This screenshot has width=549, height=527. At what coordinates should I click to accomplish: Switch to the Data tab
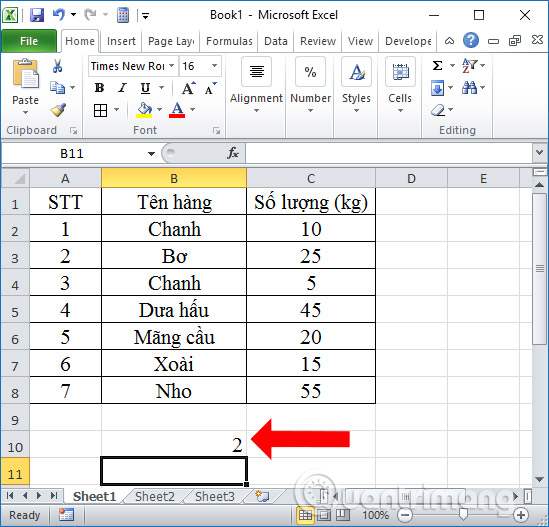pos(276,41)
